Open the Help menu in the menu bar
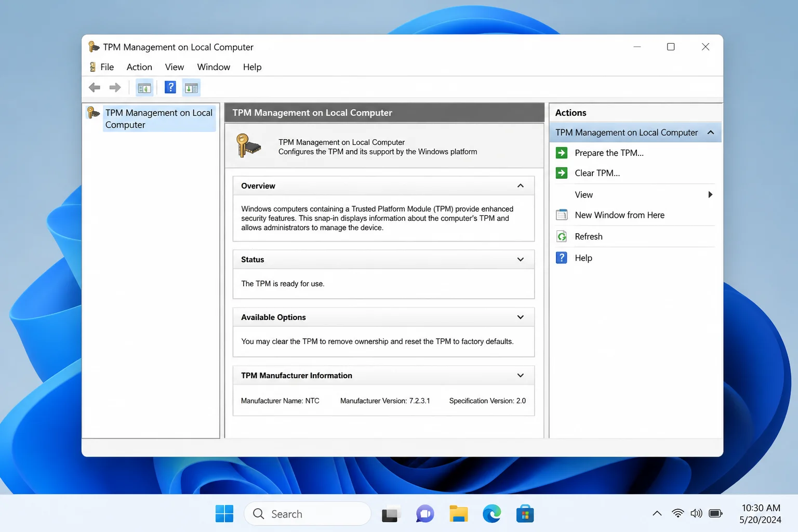Screen dimensions: 798x532 pyautogui.click(x=252, y=67)
